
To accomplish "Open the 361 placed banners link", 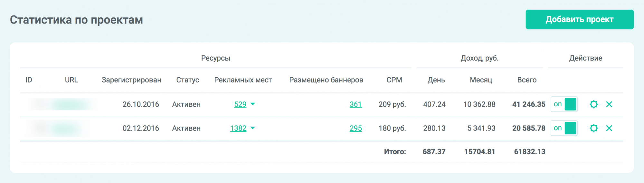I will [x=355, y=104].
